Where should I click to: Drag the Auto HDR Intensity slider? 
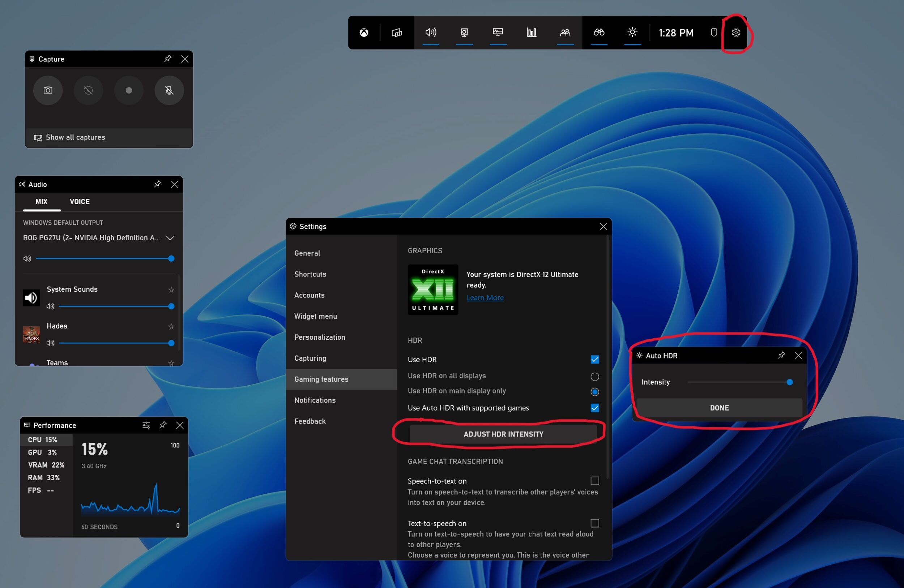pos(789,381)
